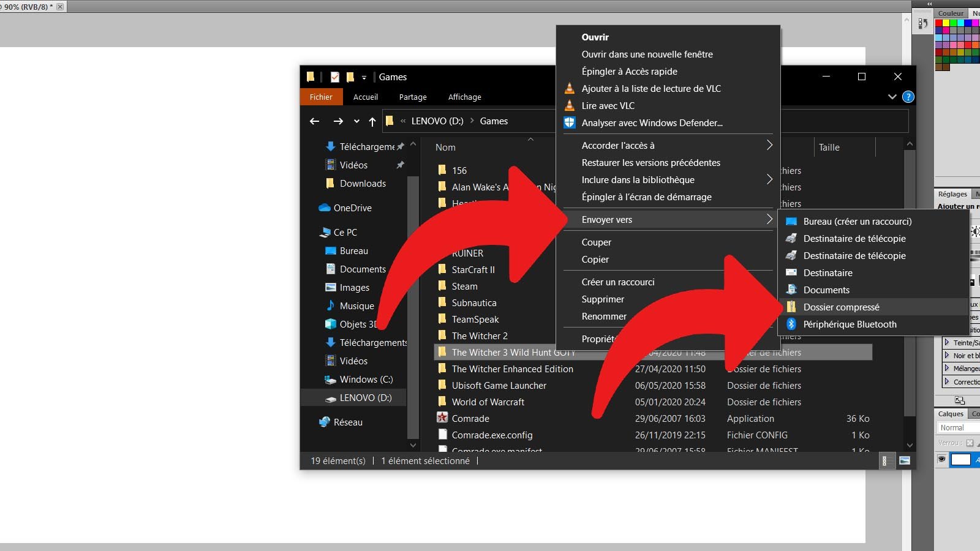Switch to the Affichage tab

(x=464, y=97)
